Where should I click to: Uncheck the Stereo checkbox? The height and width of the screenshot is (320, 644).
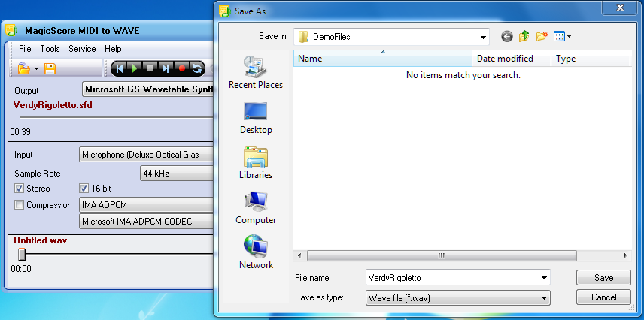[x=20, y=189]
